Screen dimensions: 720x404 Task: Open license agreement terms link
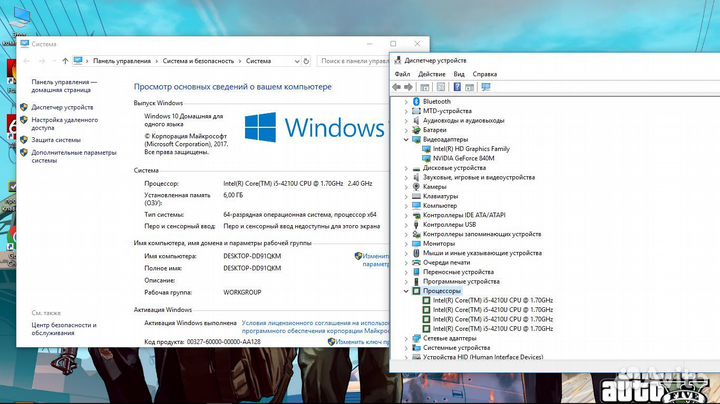coord(315,327)
